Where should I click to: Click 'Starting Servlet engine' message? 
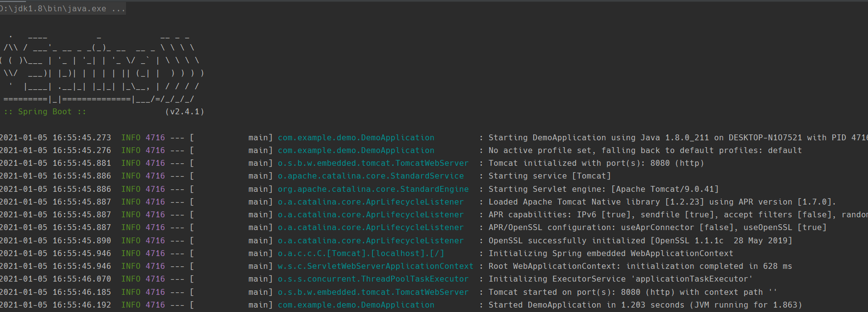(x=603, y=189)
